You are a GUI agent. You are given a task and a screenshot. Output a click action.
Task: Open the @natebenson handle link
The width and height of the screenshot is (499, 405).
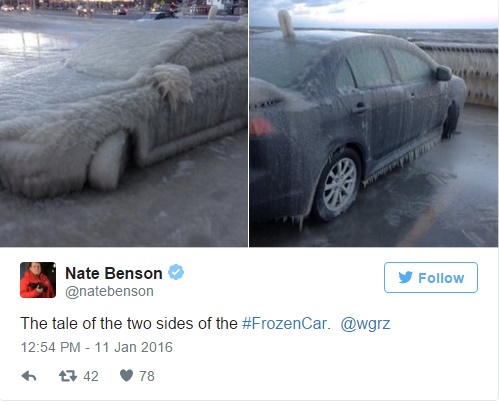tap(109, 291)
